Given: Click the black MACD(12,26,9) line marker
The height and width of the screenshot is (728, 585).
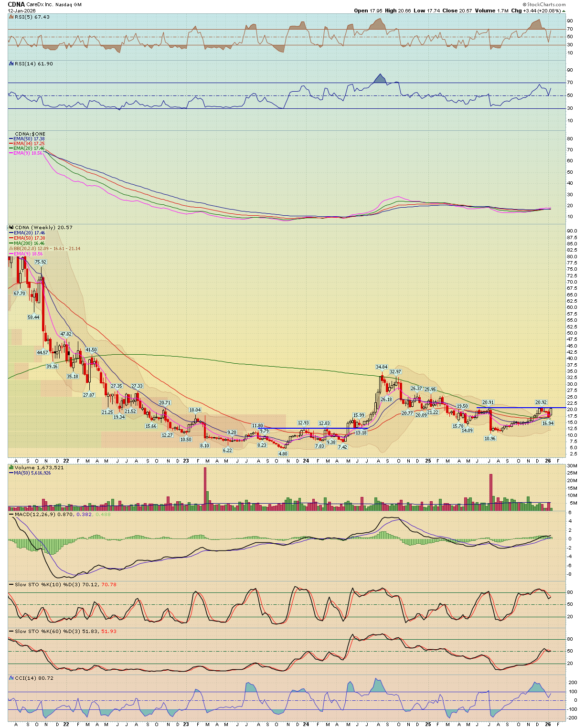Looking at the screenshot, I should point(11,515).
